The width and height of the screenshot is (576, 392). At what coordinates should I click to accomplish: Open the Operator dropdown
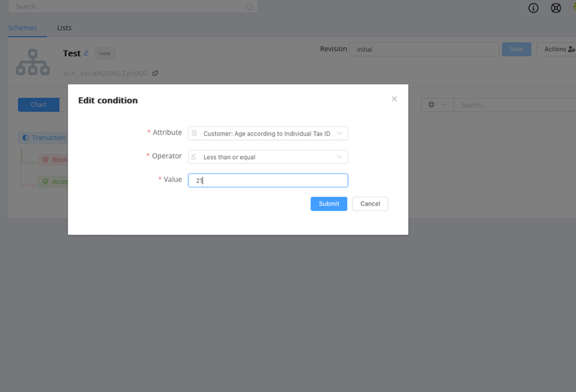click(x=268, y=157)
